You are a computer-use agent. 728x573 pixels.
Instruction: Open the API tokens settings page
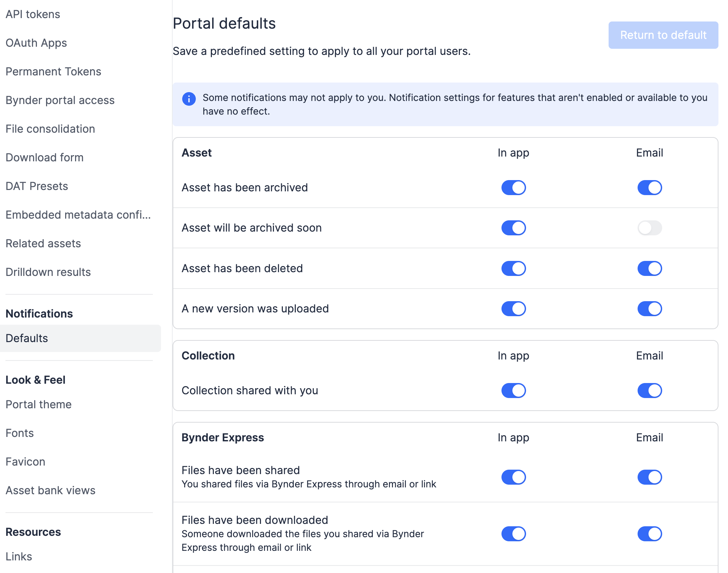point(33,14)
